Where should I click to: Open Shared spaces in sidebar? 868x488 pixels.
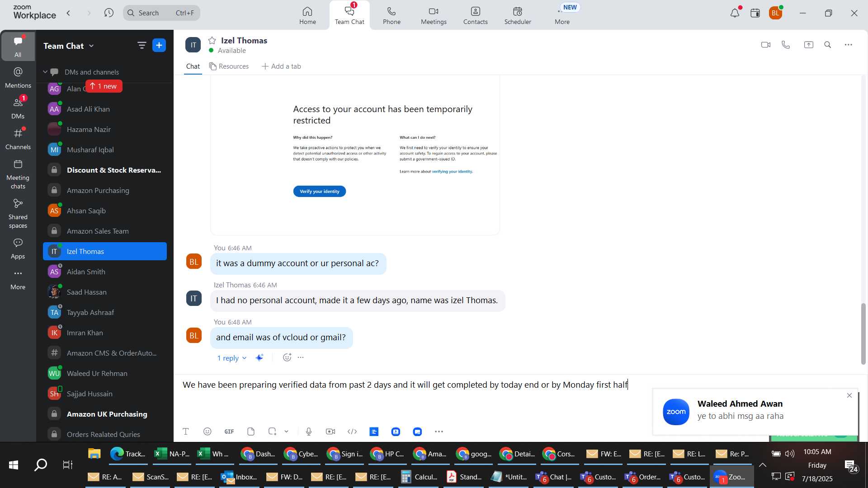pos(18,214)
